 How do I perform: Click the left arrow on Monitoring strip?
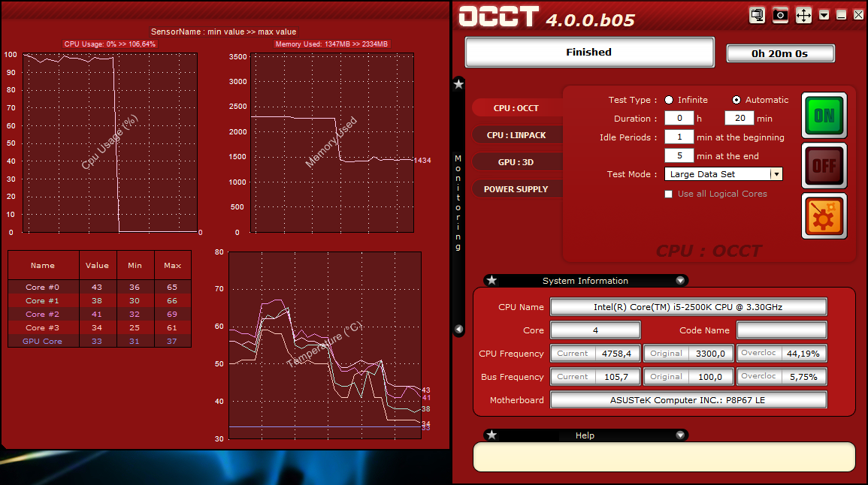click(x=458, y=330)
